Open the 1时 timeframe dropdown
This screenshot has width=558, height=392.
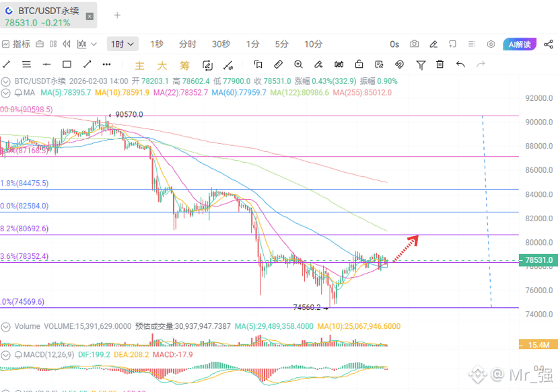pos(123,44)
